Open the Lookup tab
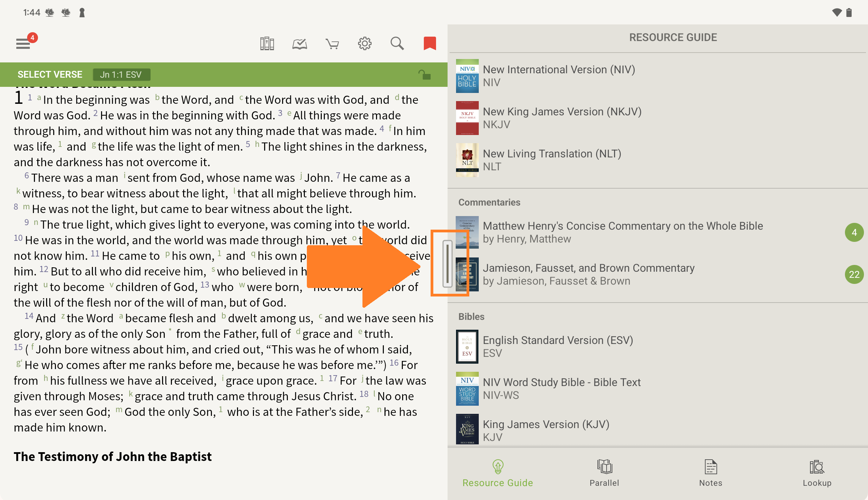The width and height of the screenshot is (868, 500). click(817, 473)
